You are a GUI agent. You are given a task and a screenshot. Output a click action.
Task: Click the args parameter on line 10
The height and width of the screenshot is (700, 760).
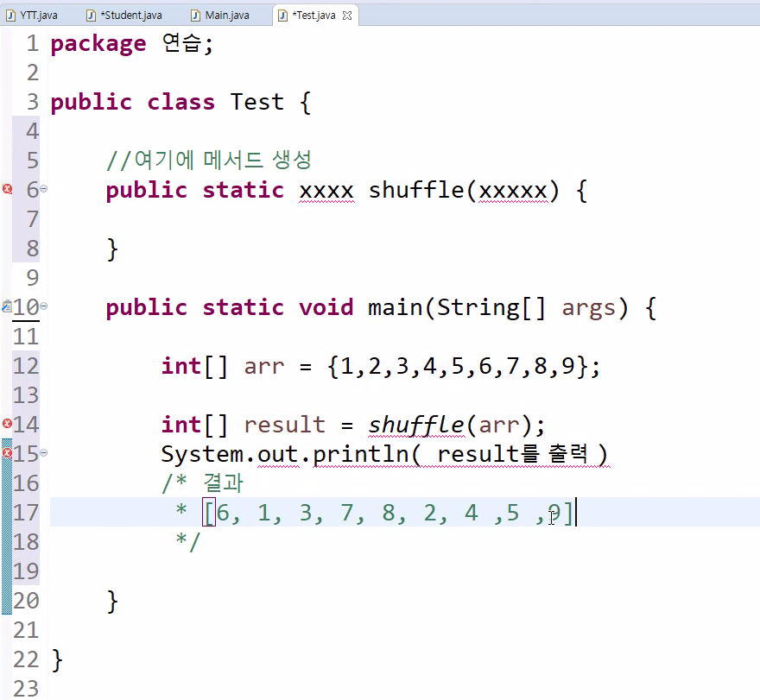(589, 309)
